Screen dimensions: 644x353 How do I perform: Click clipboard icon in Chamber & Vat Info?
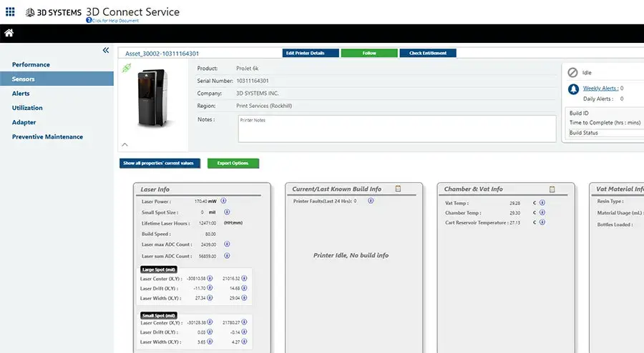click(552, 189)
